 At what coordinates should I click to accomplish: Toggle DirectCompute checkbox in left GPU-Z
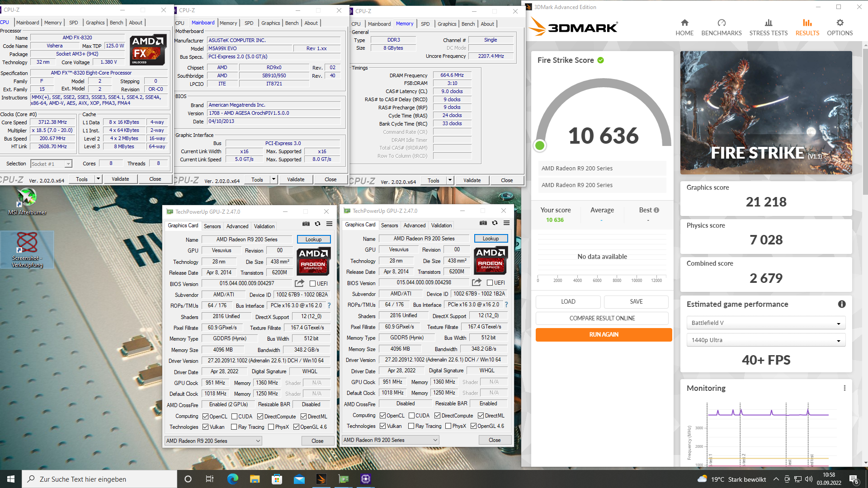[x=260, y=417]
